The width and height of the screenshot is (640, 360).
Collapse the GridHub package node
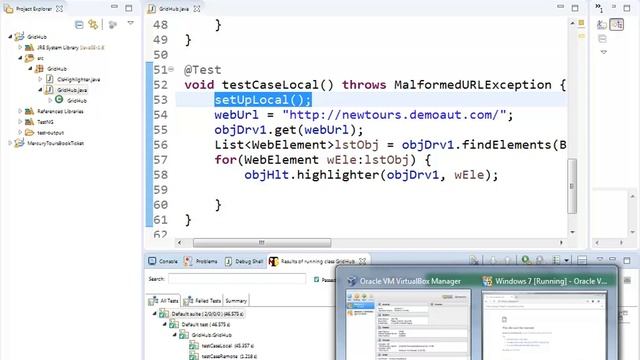[x=30, y=69]
